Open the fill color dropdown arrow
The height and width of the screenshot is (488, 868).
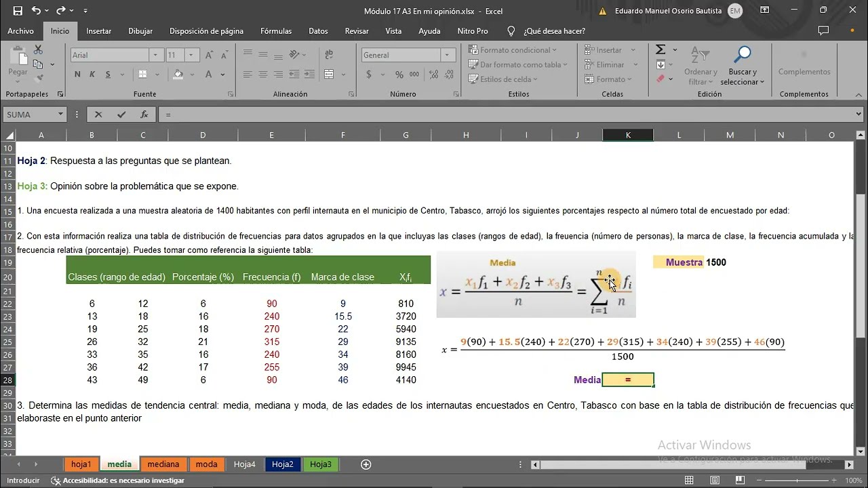click(192, 75)
